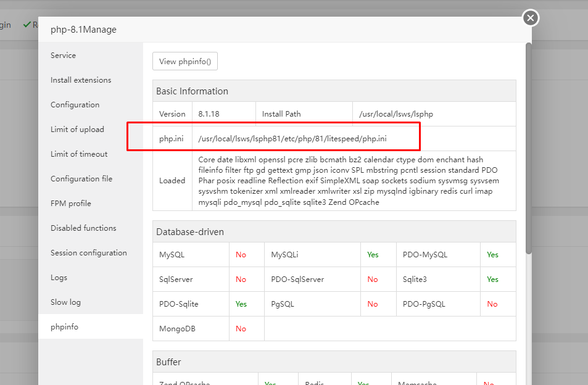Switch to Configuration file tab
Image resolution: width=588 pixels, height=385 pixels.
[x=81, y=179]
